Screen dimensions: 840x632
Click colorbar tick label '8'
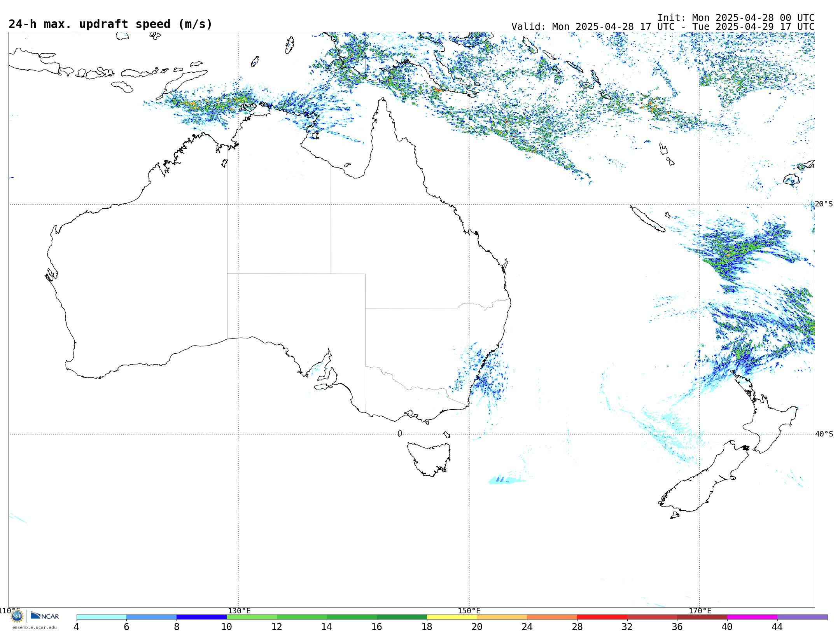[177, 627]
